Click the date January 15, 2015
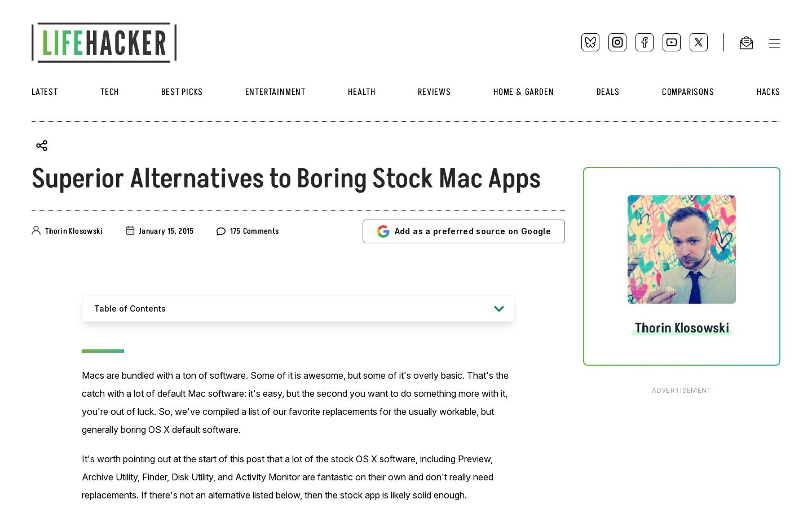 166,231
